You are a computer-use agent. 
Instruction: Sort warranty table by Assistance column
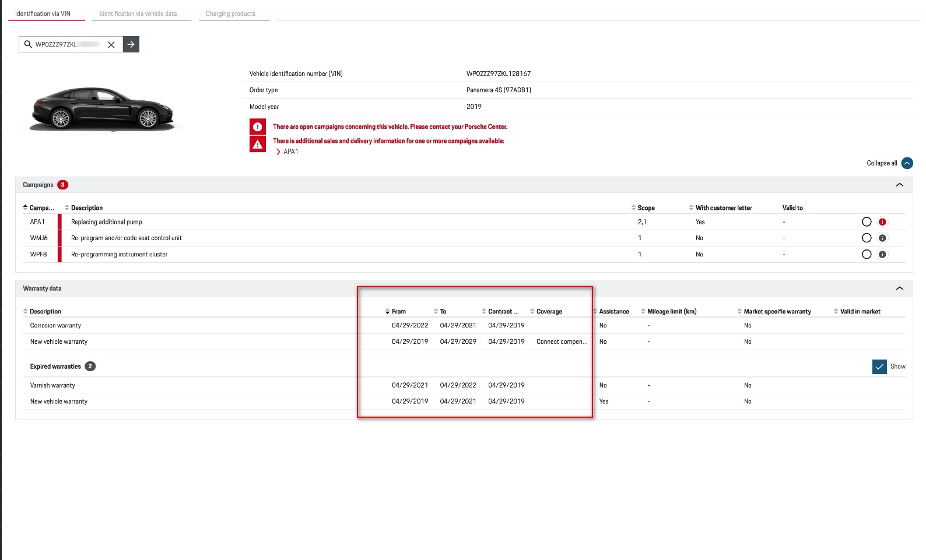tap(611, 312)
